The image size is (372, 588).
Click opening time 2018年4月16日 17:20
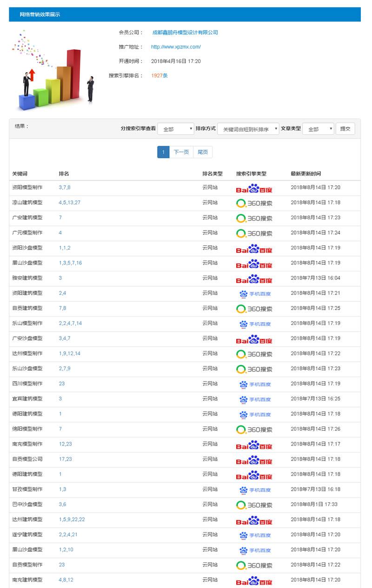[176, 61]
